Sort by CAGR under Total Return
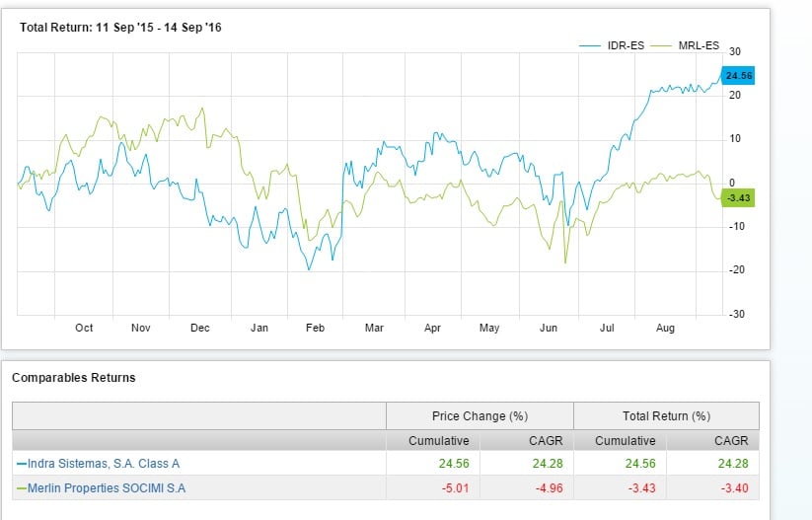Image resolution: width=812 pixels, height=520 pixels. (x=731, y=440)
